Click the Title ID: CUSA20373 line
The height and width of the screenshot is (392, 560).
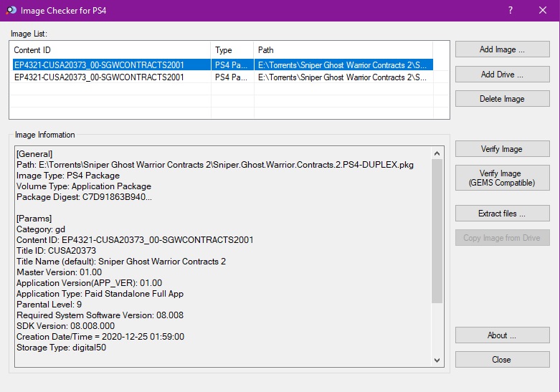(56, 251)
